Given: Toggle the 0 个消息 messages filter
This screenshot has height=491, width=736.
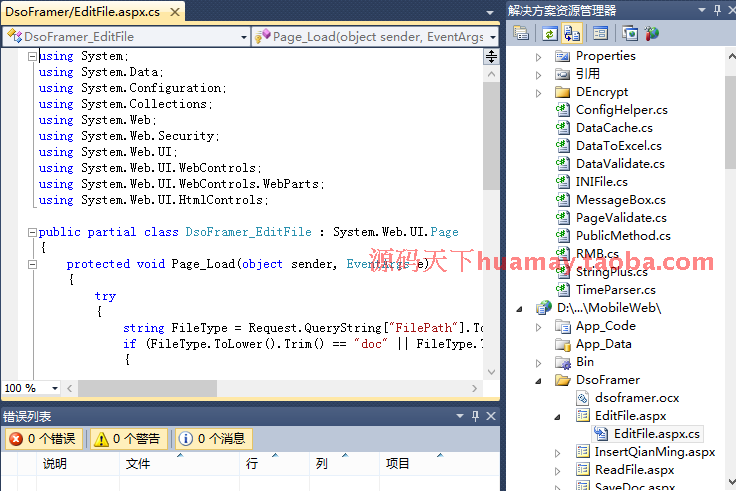Looking at the screenshot, I should (x=214, y=439).
